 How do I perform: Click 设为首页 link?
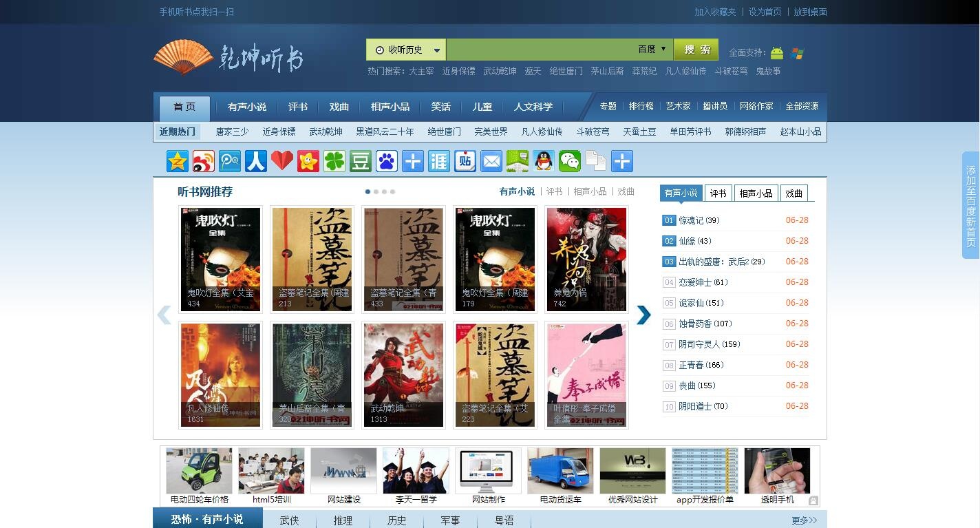(x=765, y=12)
